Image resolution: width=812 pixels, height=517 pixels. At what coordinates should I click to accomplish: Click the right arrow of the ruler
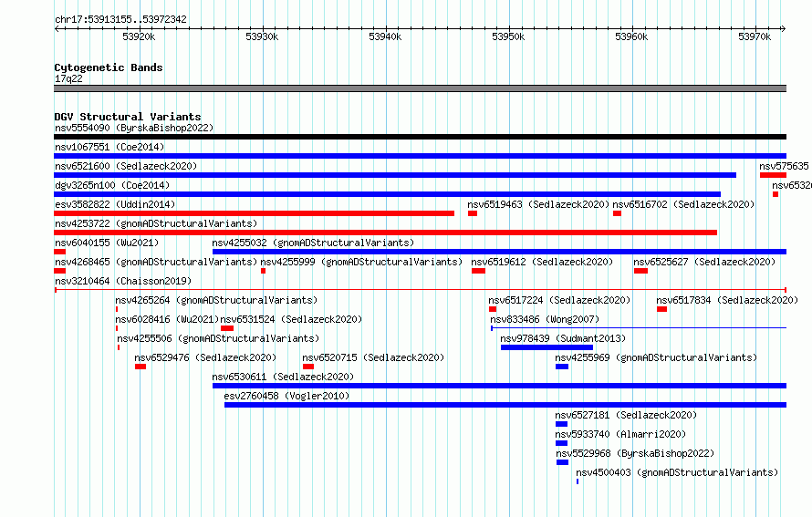pos(784,29)
